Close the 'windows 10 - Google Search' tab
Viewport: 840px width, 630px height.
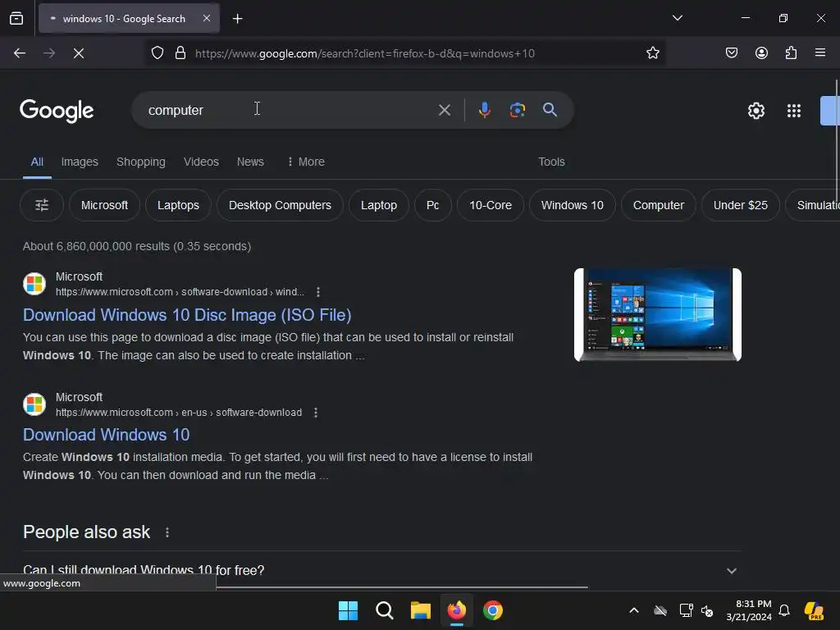point(207,18)
